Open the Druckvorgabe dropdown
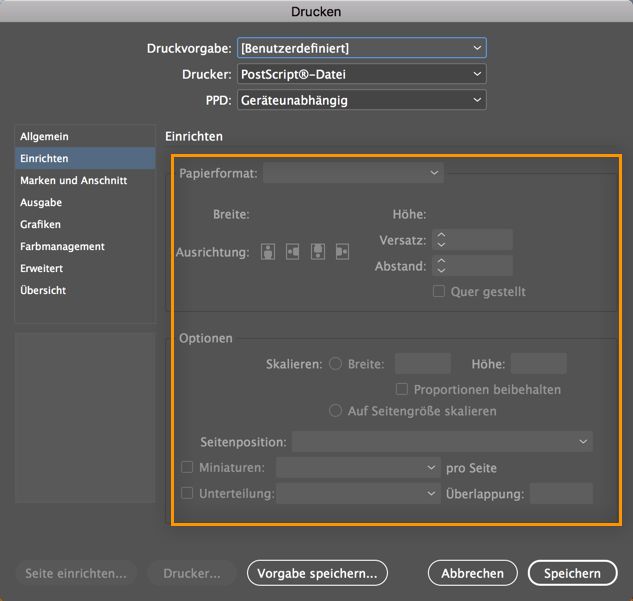 click(x=361, y=48)
